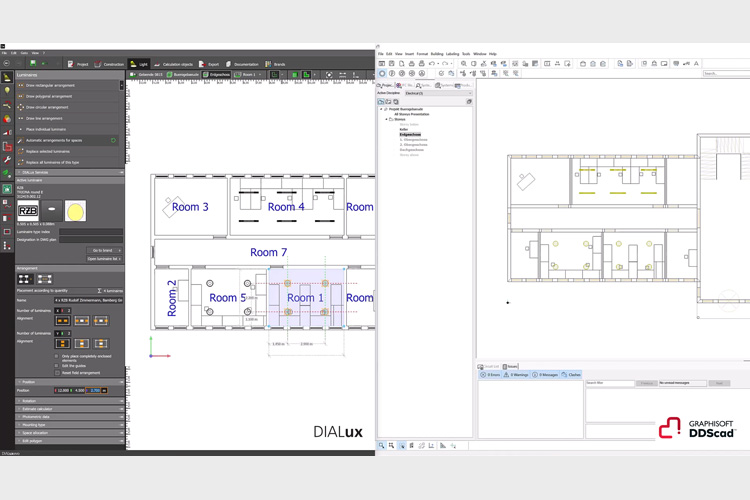Image resolution: width=750 pixels, height=500 pixels.
Task: Expand the Photometric data section
Action: pos(70,417)
